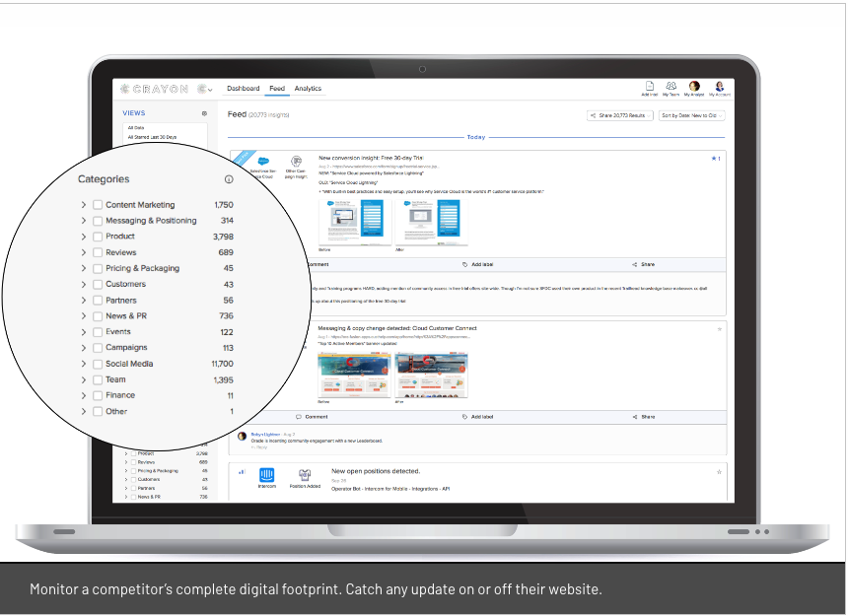
Task: Open the My Team icon
Action: coord(671,87)
